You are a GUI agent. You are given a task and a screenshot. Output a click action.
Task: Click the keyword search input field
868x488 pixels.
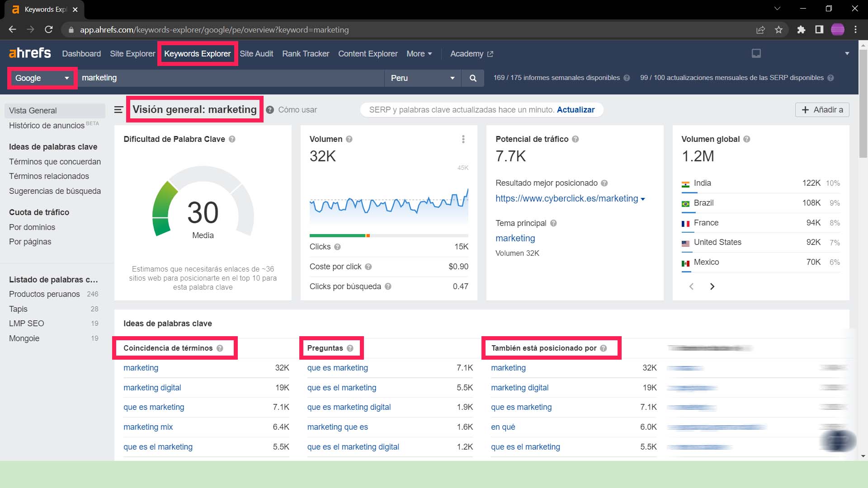click(x=231, y=78)
